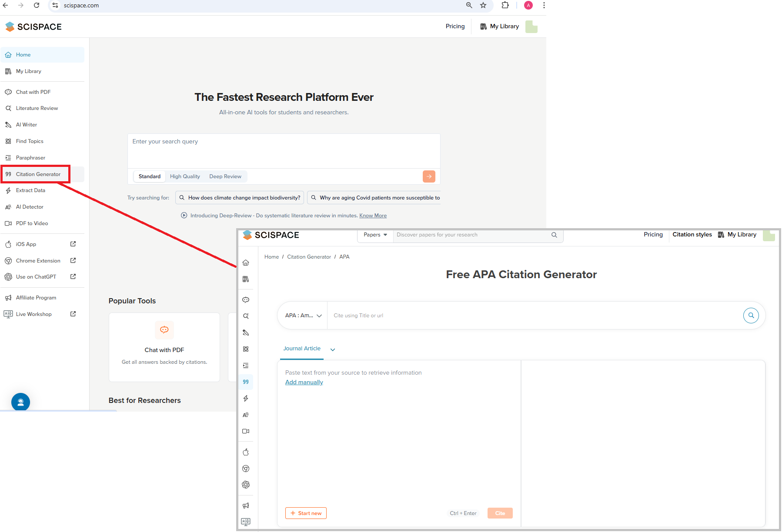The width and height of the screenshot is (782, 532).
Task: Click the quote icon in collapsed sidebar
Action: (246, 382)
